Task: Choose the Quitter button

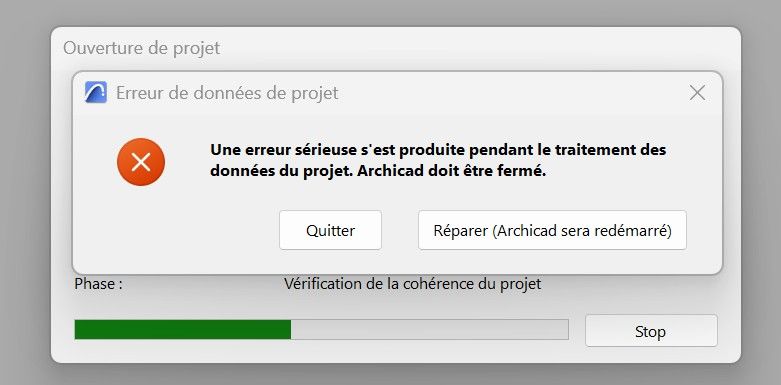Action: (x=330, y=230)
